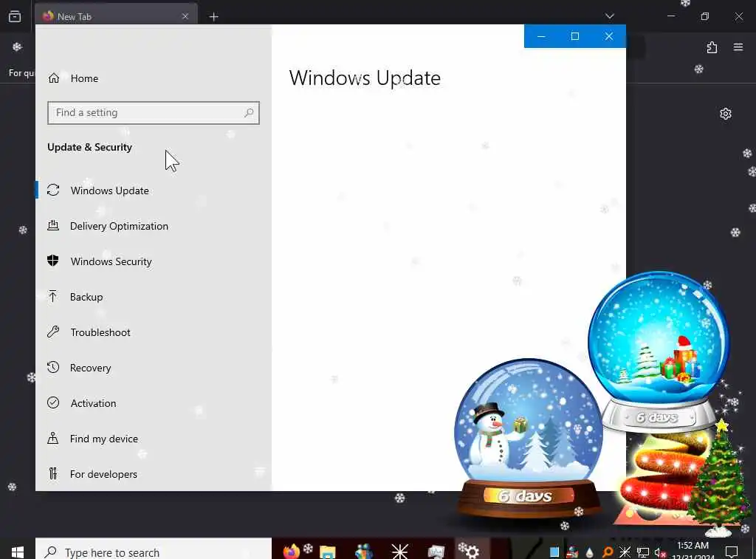Viewport: 756px width, 559px height.
Task: Open a new tab in Firefox
Action: (x=213, y=17)
